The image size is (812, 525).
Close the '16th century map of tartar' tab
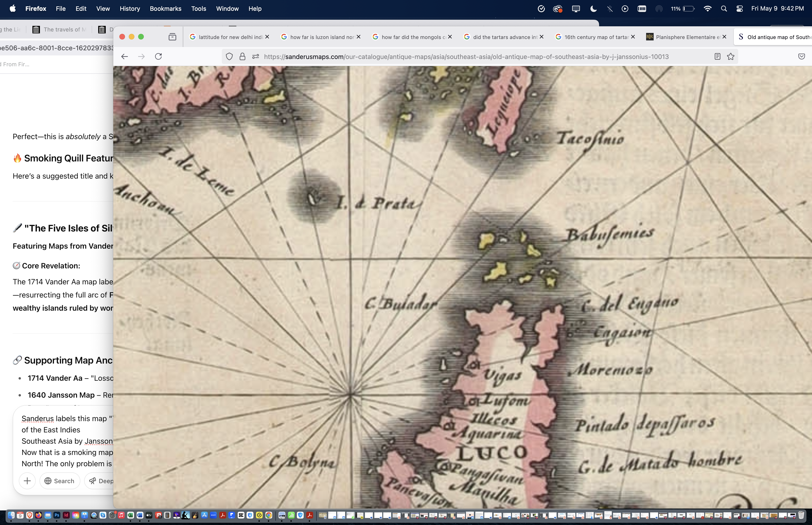click(x=633, y=36)
